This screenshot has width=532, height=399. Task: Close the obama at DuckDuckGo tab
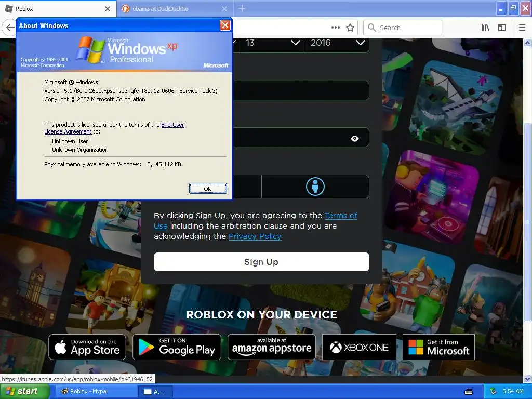(224, 9)
